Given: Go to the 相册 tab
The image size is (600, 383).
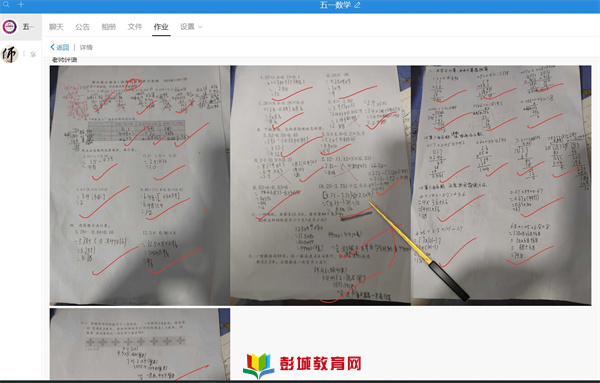Looking at the screenshot, I should coord(109,27).
